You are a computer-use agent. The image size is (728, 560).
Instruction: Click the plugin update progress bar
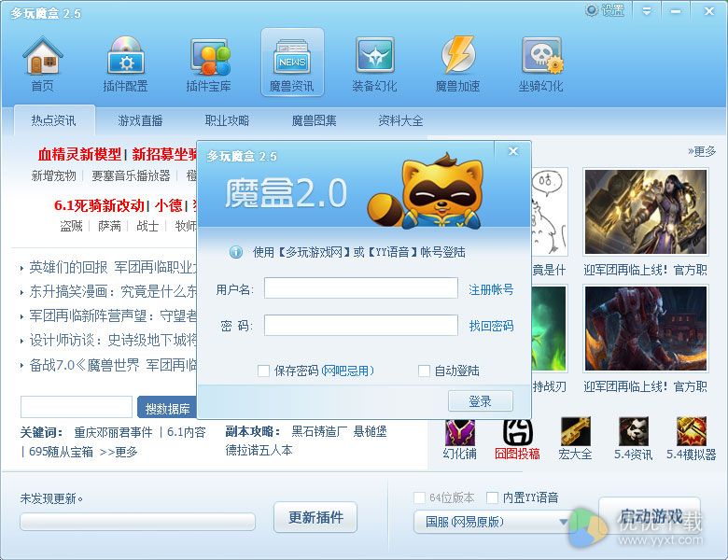(137, 522)
